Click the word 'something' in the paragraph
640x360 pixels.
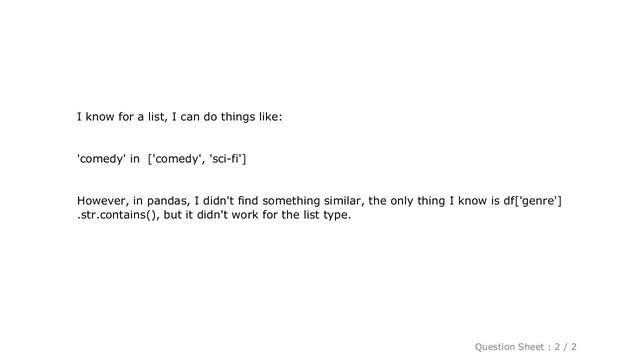click(x=291, y=201)
